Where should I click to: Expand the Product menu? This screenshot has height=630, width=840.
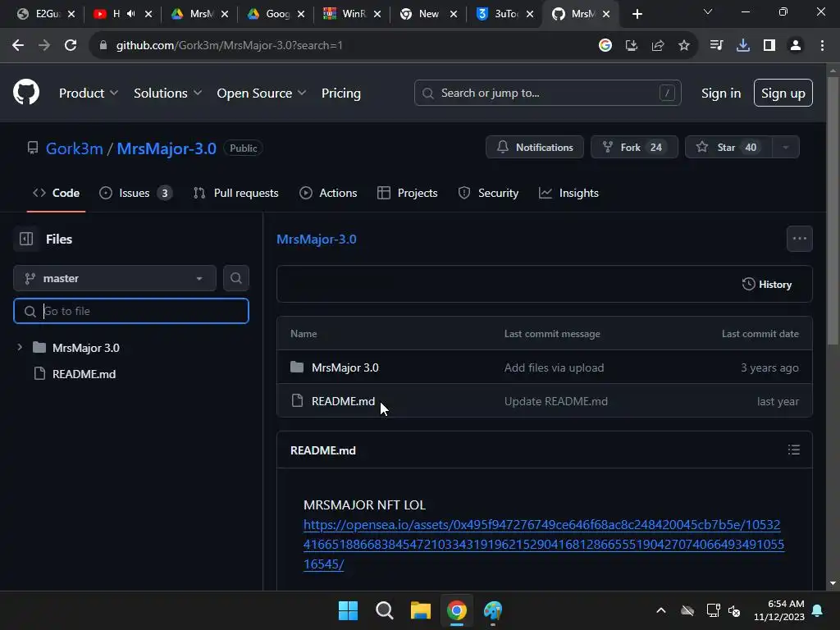[89, 94]
